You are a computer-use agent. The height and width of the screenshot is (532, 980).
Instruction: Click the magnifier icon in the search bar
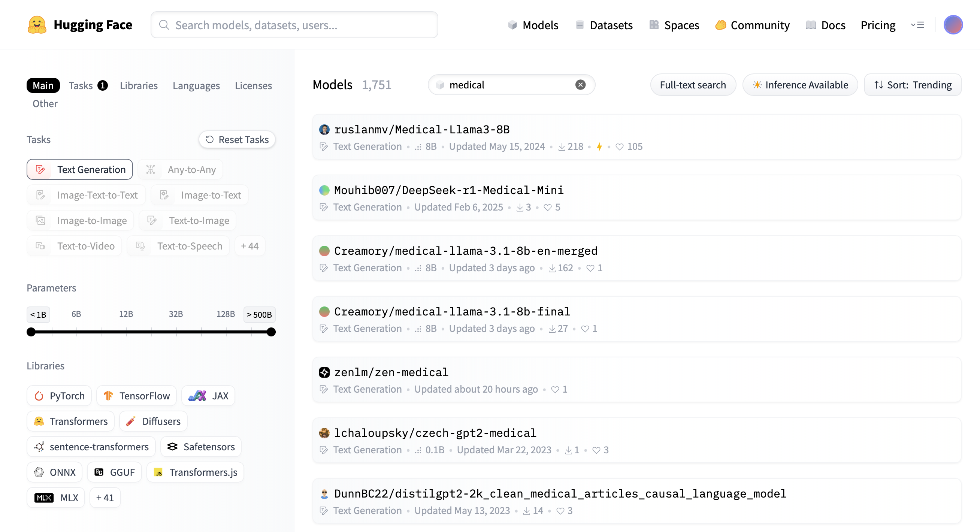coord(164,25)
